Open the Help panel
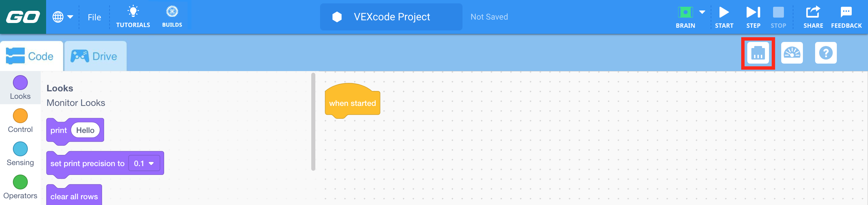The height and width of the screenshot is (205, 868). point(826,53)
